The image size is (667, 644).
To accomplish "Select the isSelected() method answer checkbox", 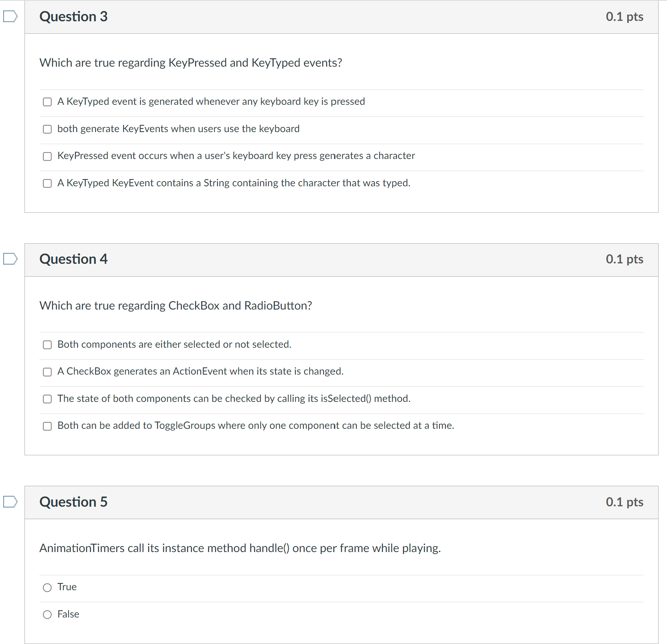I will pos(47,399).
